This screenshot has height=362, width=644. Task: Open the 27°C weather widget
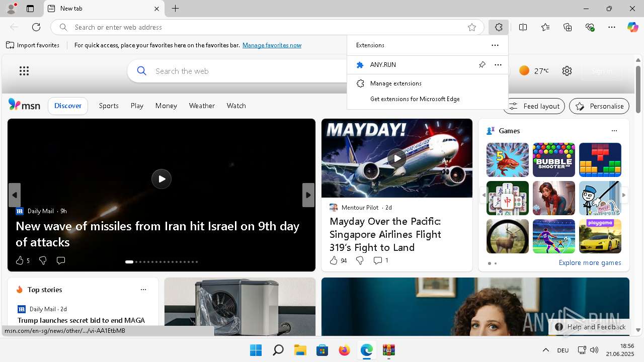pos(534,71)
